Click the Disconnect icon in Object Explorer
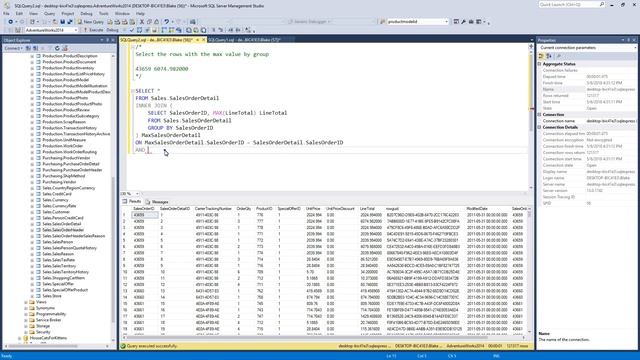 (36, 48)
